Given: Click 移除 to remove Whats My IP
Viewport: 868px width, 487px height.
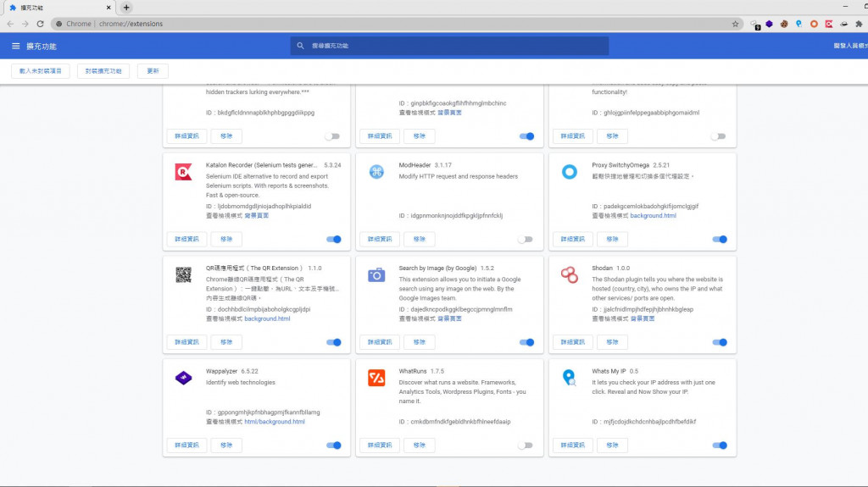Looking at the screenshot, I should (612, 445).
